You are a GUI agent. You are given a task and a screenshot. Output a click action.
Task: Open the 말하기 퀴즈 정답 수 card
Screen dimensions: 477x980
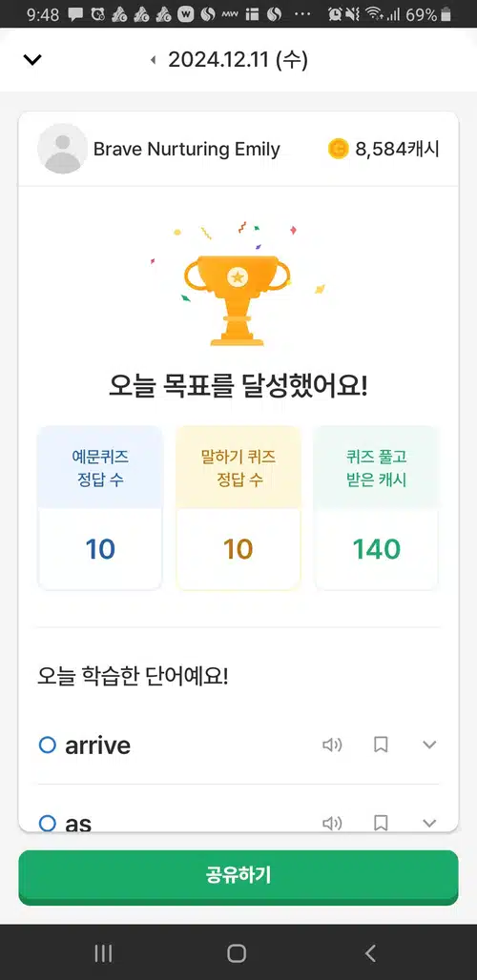click(x=238, y=507)
